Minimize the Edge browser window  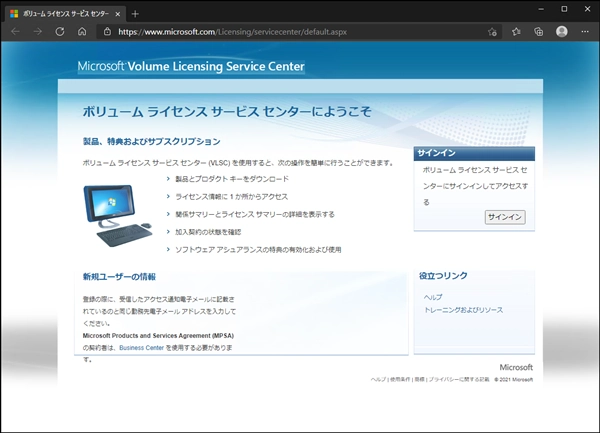[541, 9]
